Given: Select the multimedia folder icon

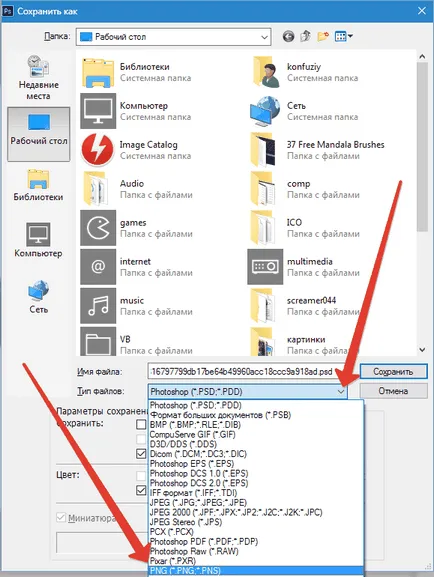Looking at the screenshot, I should (265, 267).
